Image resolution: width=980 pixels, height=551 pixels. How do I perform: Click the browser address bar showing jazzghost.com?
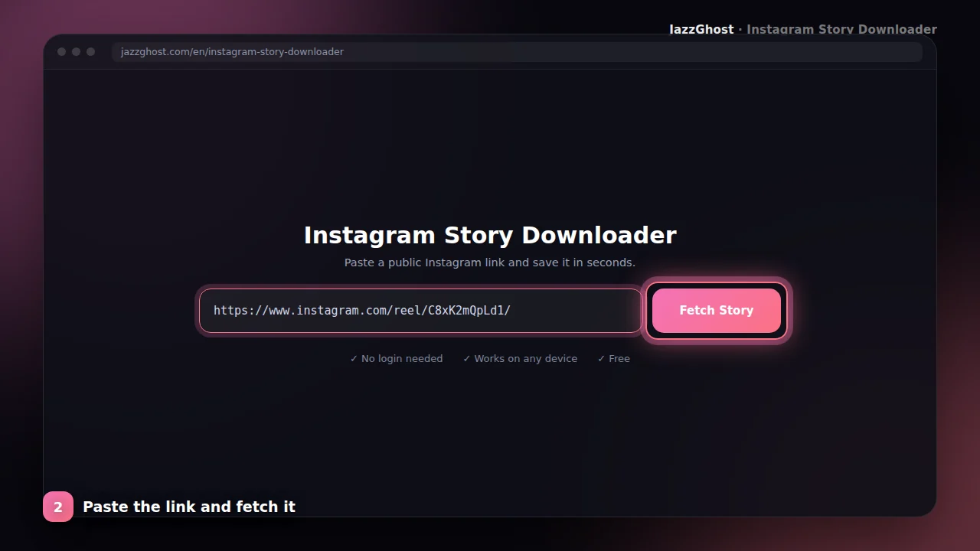tap(517, 52)
